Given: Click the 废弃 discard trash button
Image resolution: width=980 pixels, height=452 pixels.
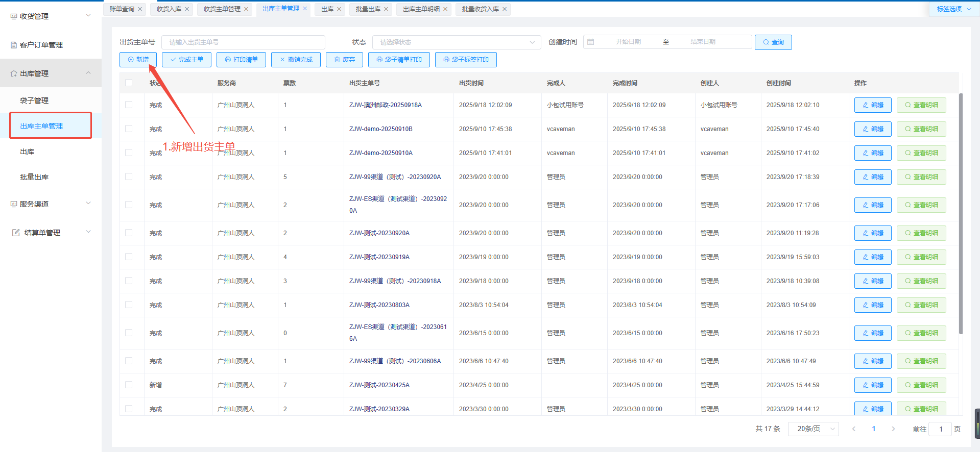Looking at the screenshot, I should [344, 60].
